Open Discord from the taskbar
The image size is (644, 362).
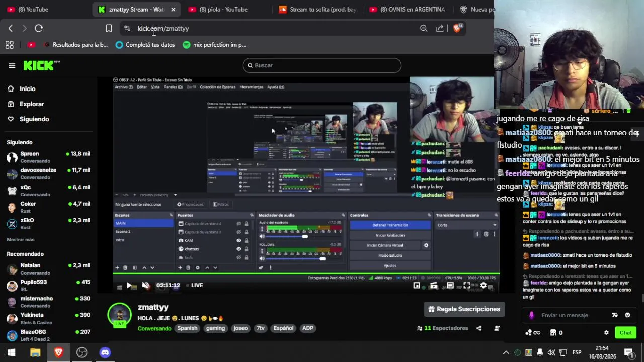105,352
